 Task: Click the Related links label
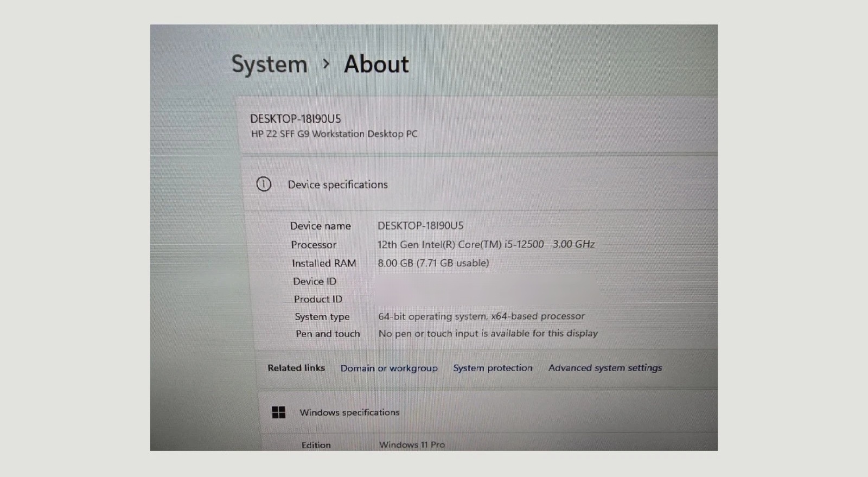tap(296, 368)
